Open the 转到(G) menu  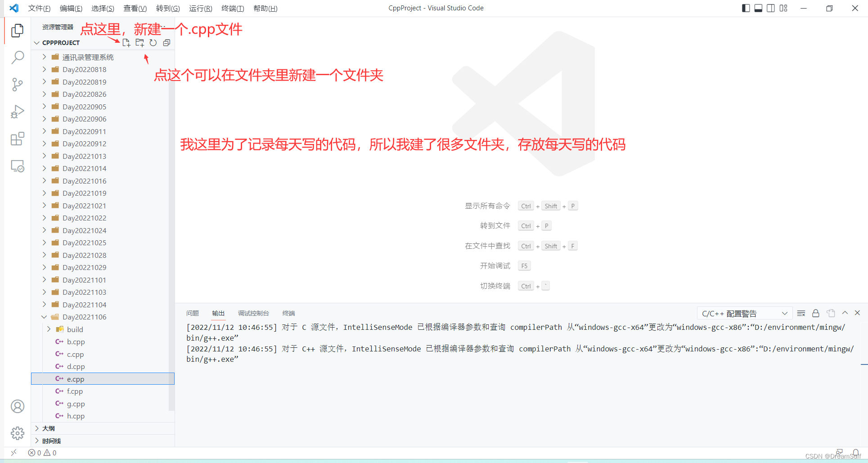(x=168, y=8)
